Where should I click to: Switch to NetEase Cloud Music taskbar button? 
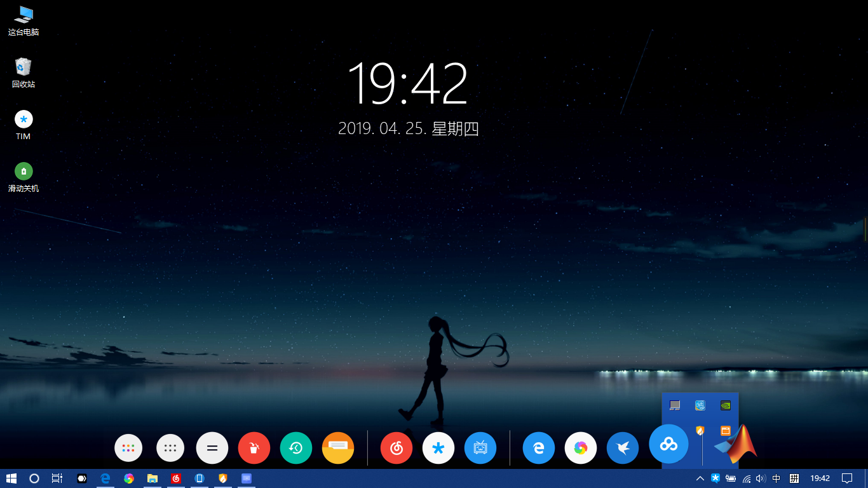[176, 478]
